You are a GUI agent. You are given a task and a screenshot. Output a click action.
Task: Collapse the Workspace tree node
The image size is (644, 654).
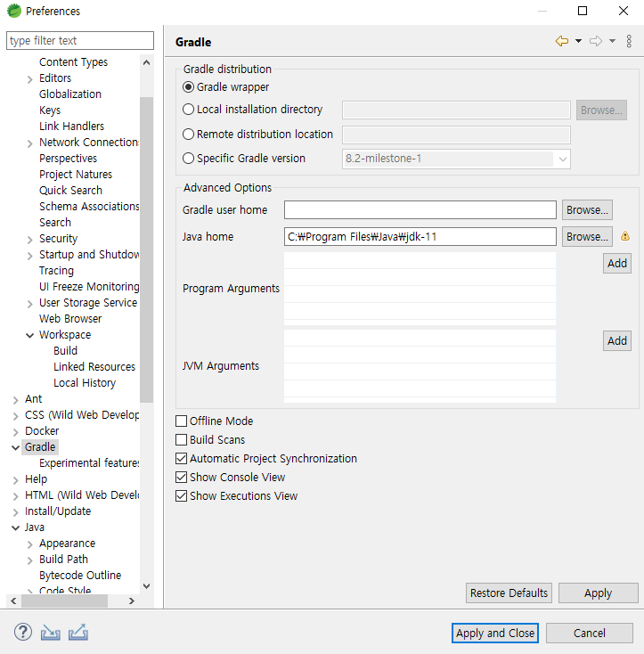(29, 335)
